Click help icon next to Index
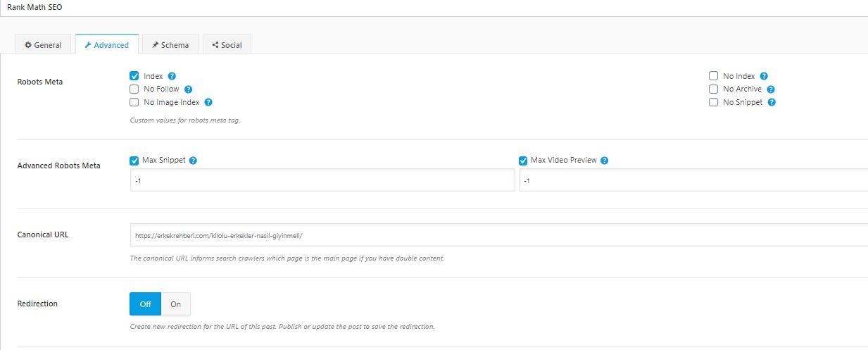The height and width of the screenshot is (350, 868). click(x=172, y=76)
